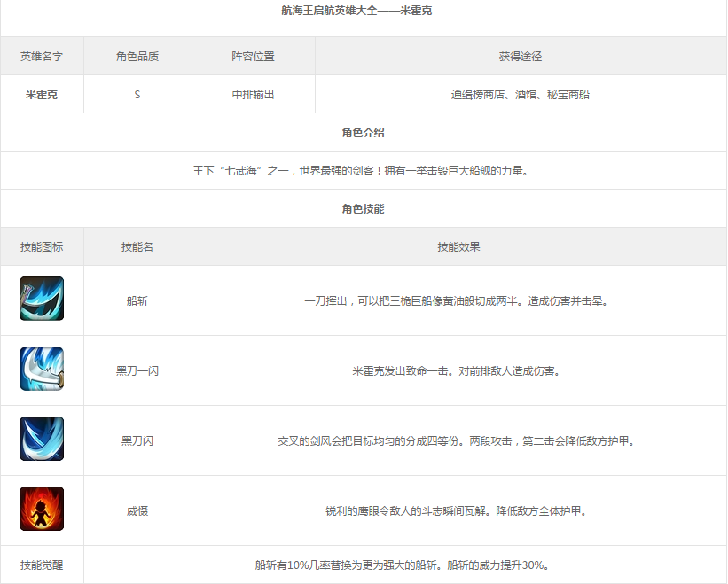This screenshot has width=728, height=584.
Task: Click the 技能效果 column header
Action: pos(458,246)
